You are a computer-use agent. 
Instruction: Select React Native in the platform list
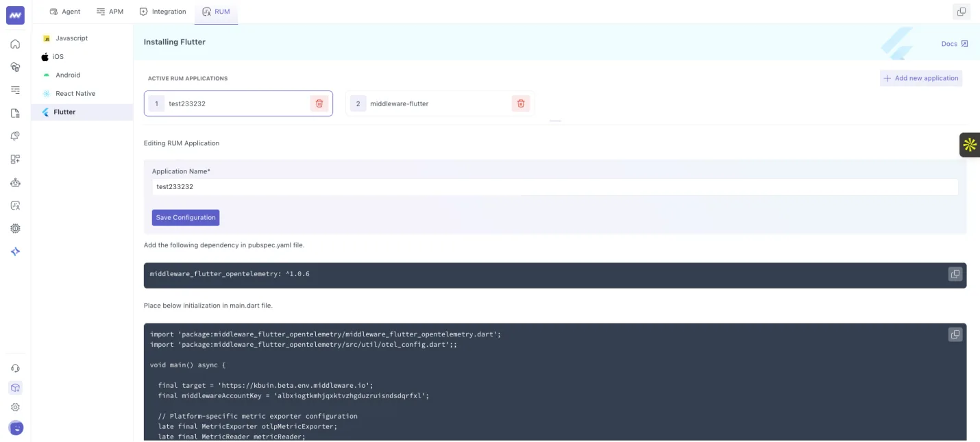click(x=82, y=94)
